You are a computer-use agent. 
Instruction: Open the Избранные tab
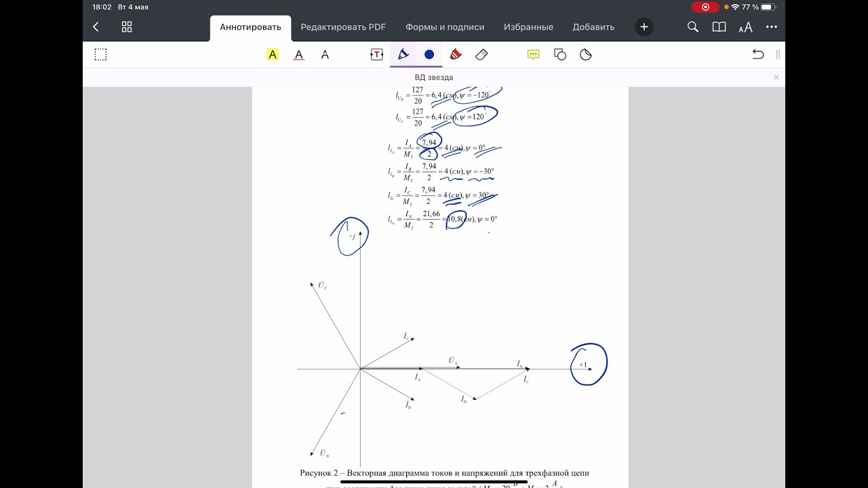528,27
